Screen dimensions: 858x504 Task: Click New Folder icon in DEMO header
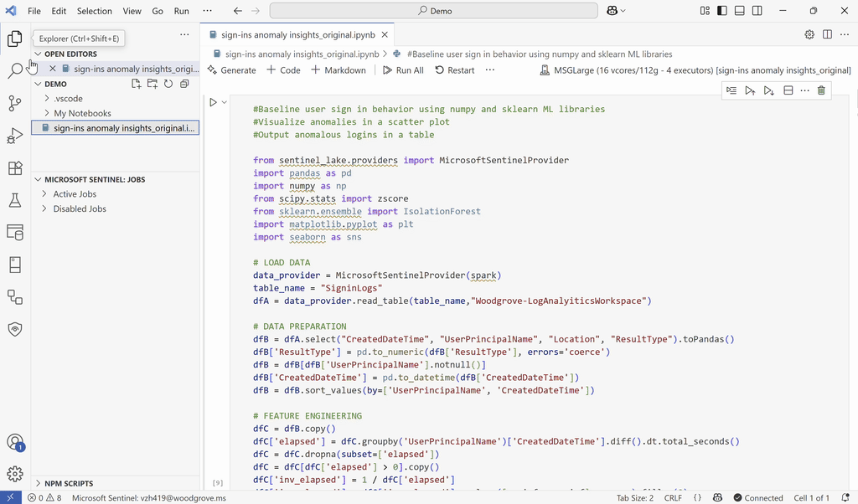coord(152,84)
